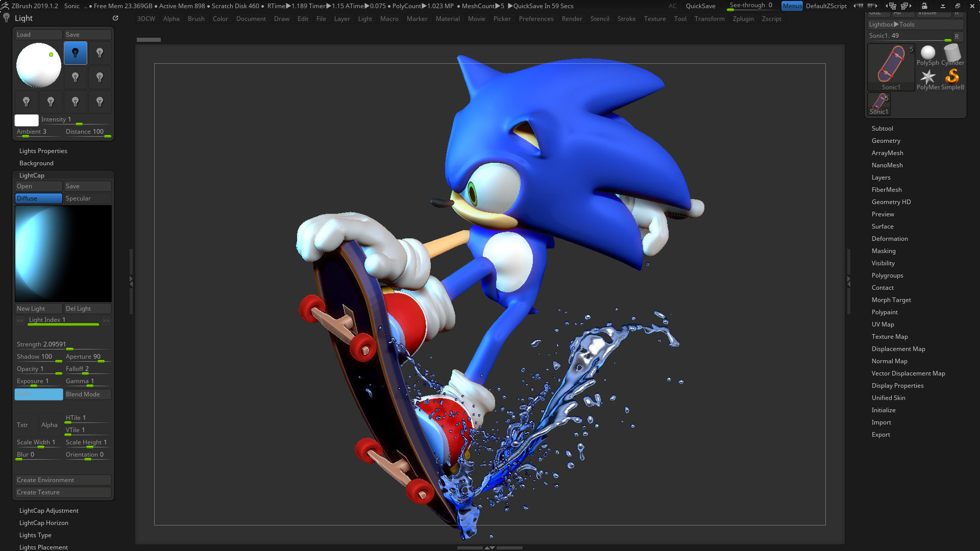Open the Material menu
This screenshot has width=980, height=551.
coord(448,19)
